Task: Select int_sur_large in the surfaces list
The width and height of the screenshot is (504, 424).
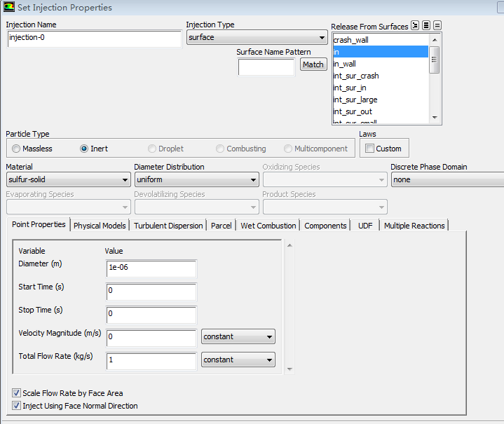Action: pyautogui.click(x=381, y=100)
